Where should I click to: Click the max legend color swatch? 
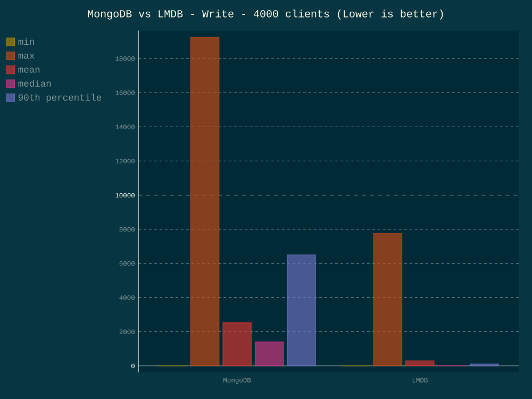coord(11,56)
